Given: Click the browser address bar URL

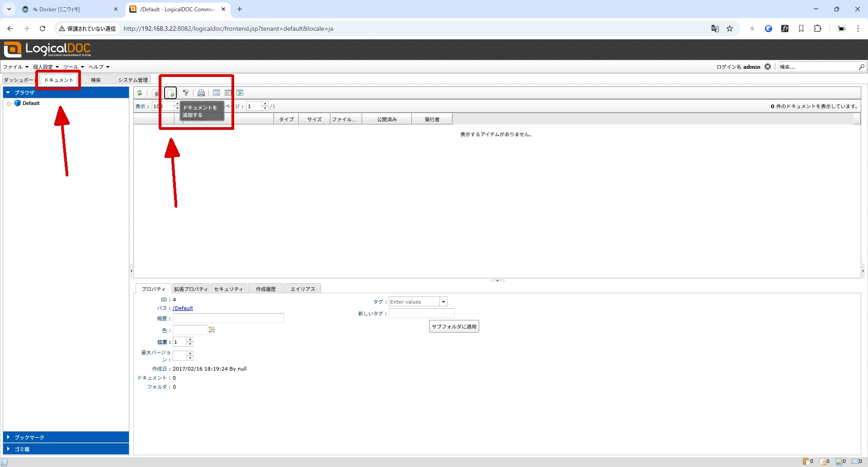Looking at the screenshot, I should [x=228, y=29].
